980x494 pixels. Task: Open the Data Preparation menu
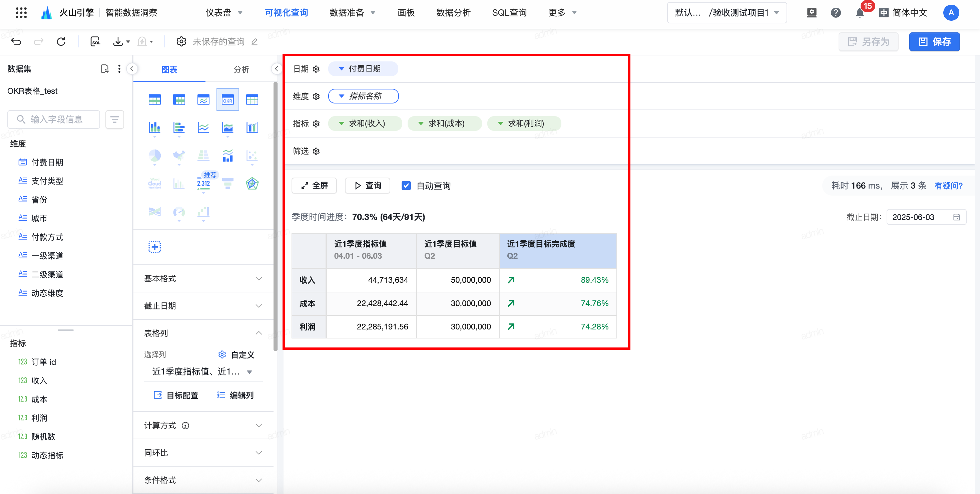(x=352, y=13)
